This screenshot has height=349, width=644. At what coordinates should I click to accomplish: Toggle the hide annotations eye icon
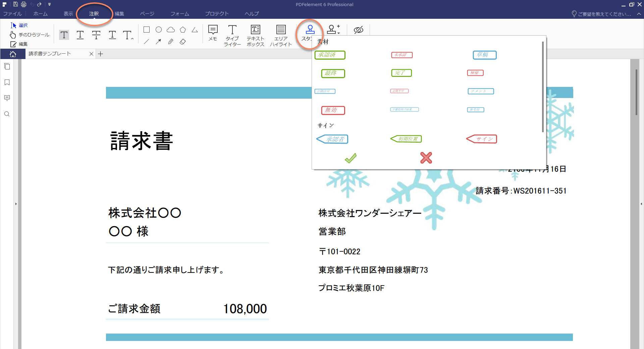pos(359,30)
